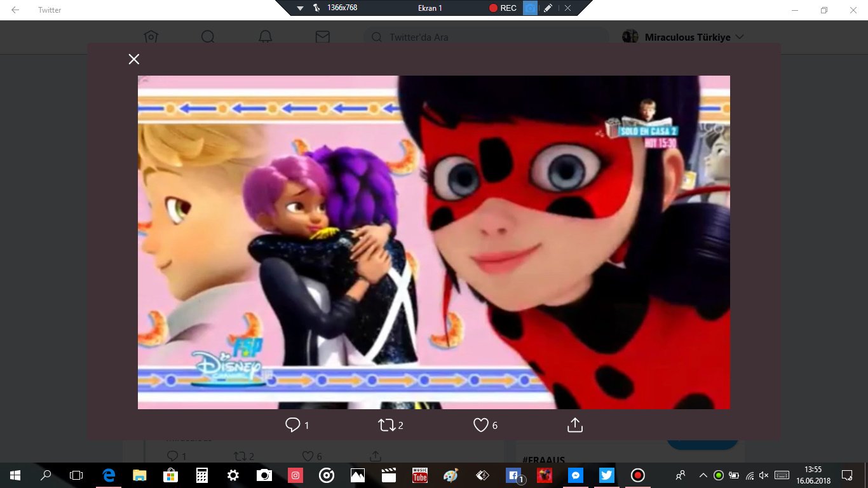Image resolution: width=868 pixels, height=488 pixels.
Task: Open the #FRAAUS trending hashtag
Action: pyautogui.click(x=544, y=459)
